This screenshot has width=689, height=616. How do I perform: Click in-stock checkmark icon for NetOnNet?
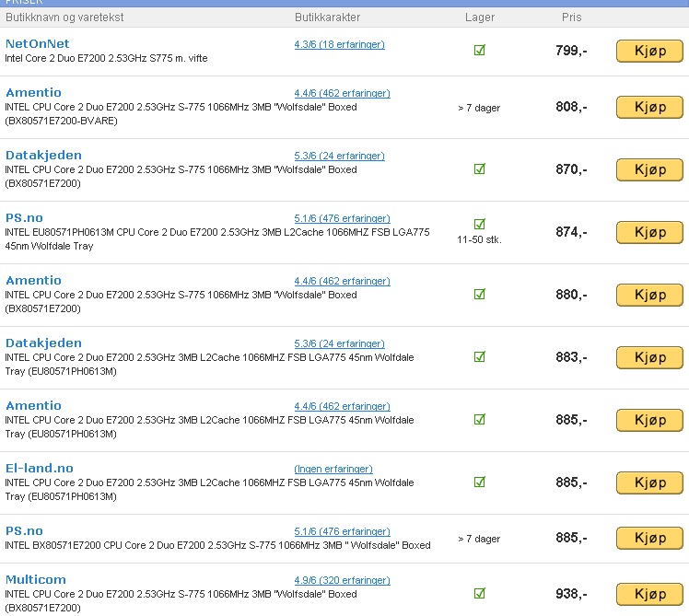coord(479,50)
